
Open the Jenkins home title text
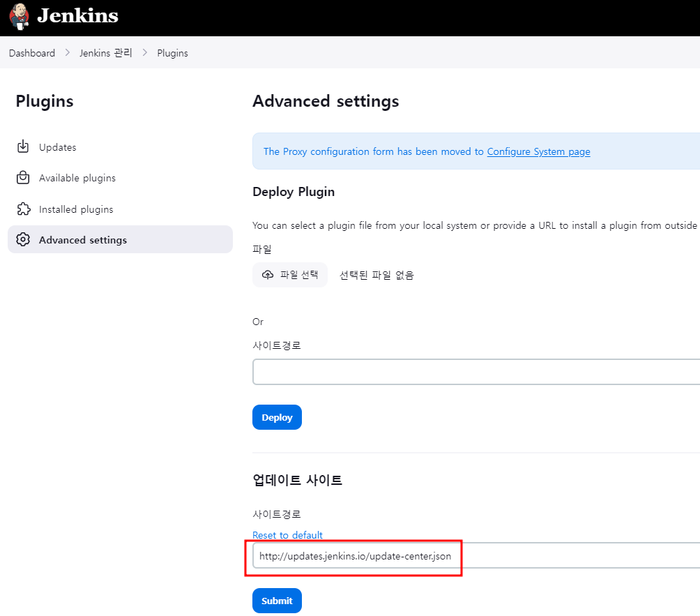(x=77, y=15)
